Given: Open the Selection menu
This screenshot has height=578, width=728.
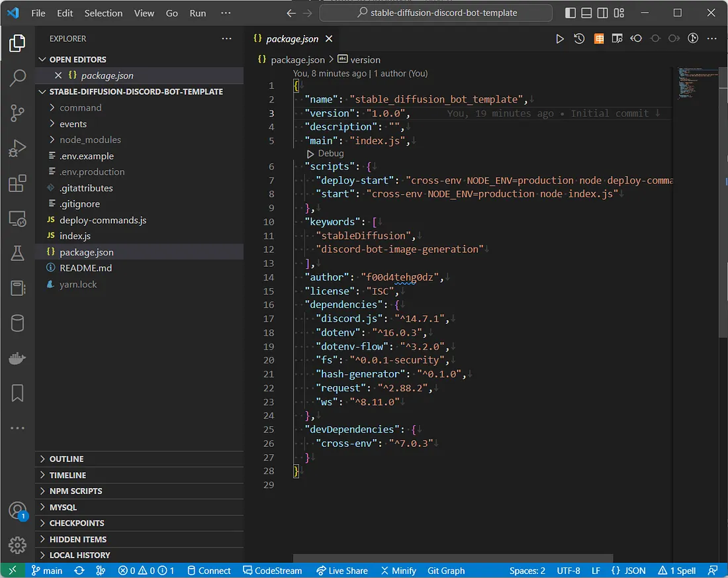Looking at the screenshot, I should (103, 13).
